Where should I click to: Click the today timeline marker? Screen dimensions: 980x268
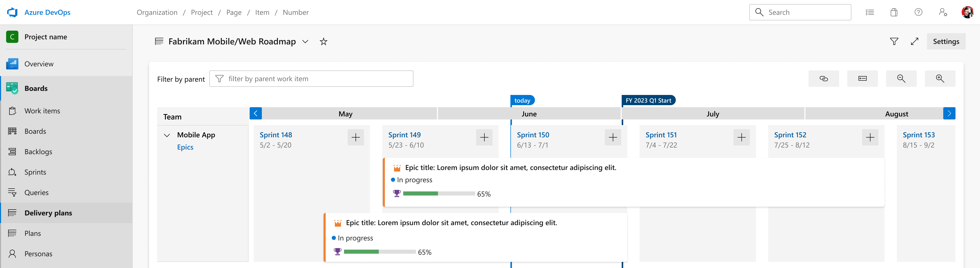(522, 101)
